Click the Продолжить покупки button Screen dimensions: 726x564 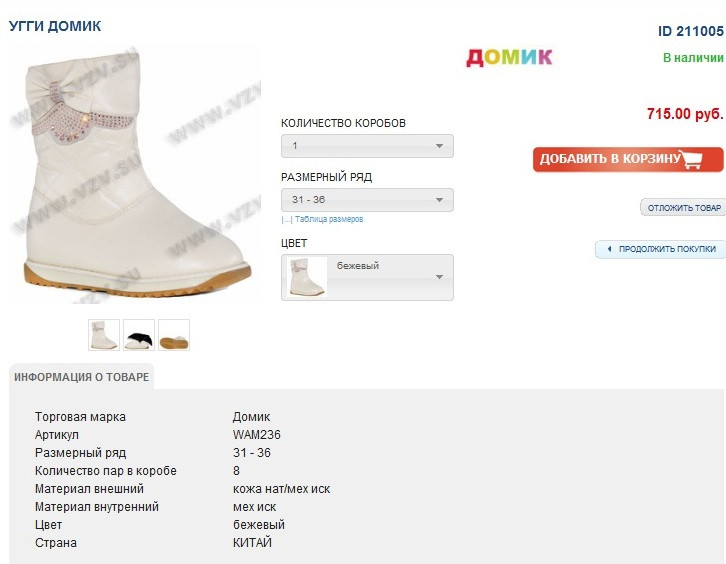tap(661, 249)
